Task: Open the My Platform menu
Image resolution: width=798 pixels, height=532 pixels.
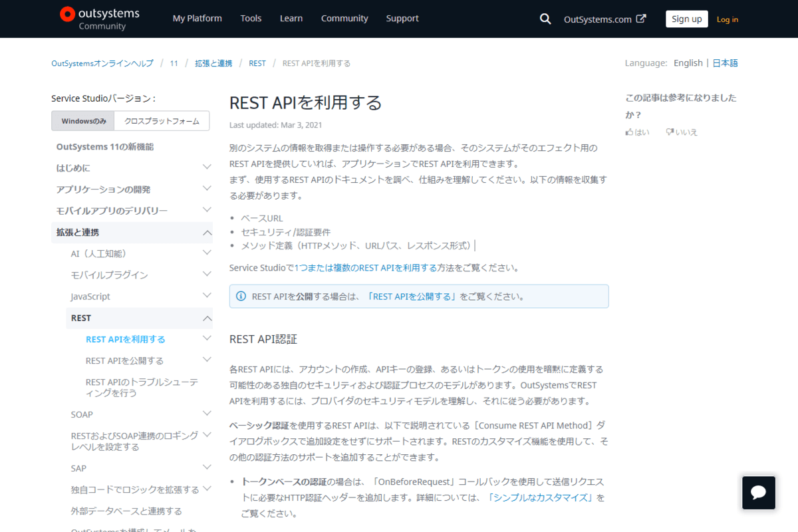Action: pos(198,19)
